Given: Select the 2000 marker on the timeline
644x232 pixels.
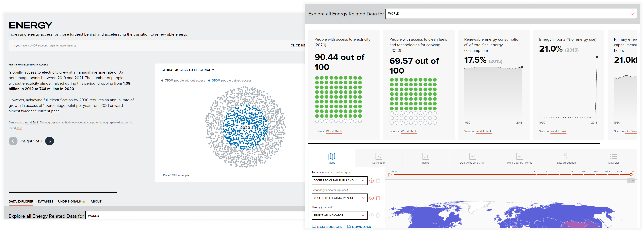Looking at the screenshot, I should [x=393, y=174].
